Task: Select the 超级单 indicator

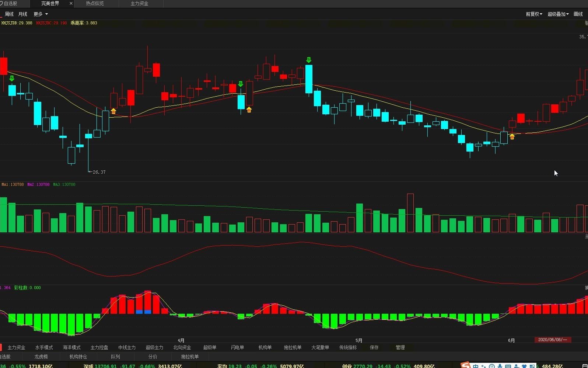Action: coord(210,347)
